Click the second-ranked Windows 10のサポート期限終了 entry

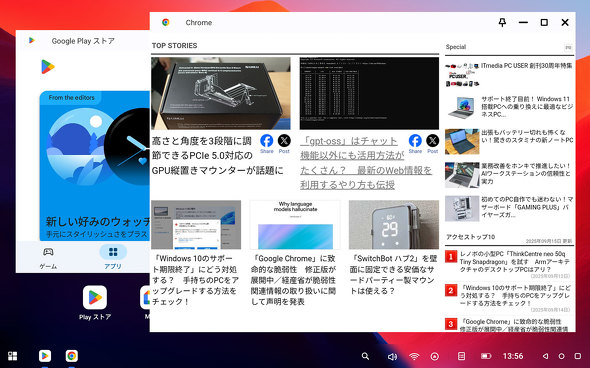[515, 295]
